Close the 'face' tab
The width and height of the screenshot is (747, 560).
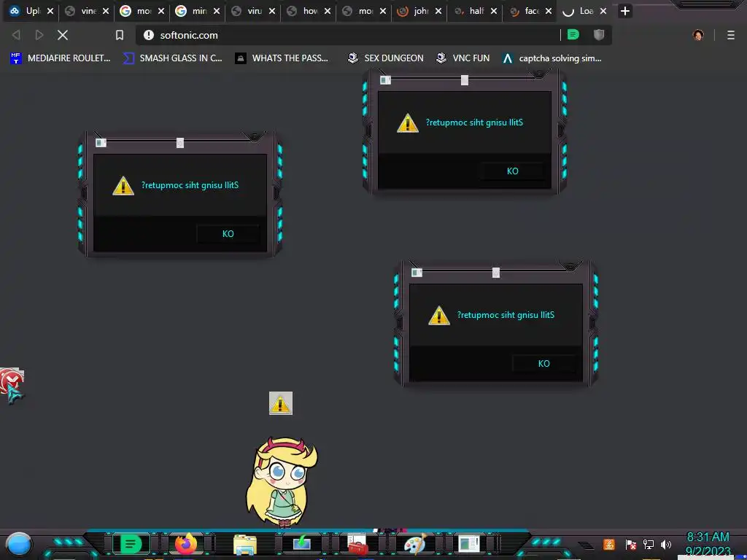coord(549,11)
